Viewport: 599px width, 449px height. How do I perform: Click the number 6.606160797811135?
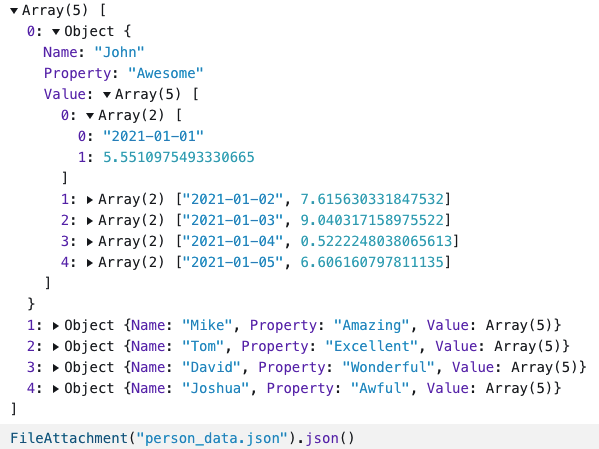pos(372,262)
